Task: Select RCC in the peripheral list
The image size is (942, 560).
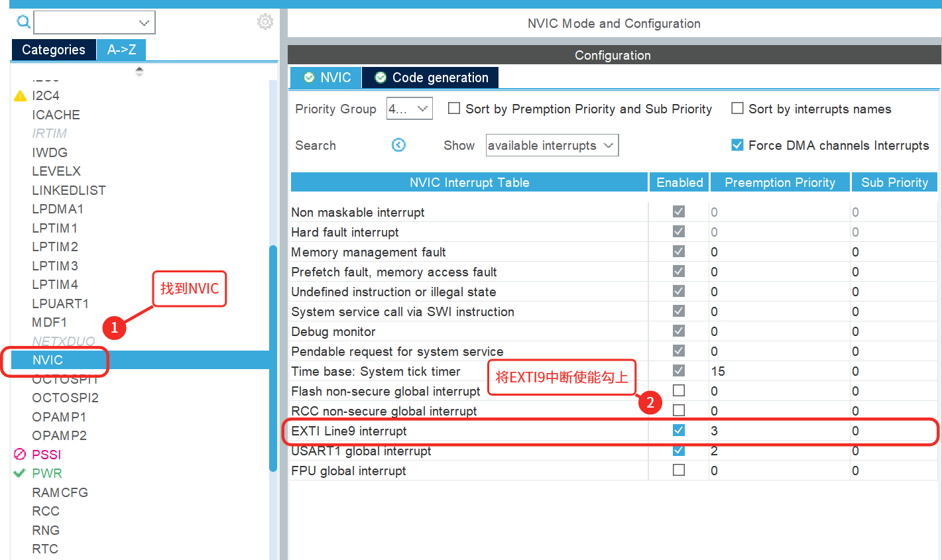Action: tap(46, 511)
